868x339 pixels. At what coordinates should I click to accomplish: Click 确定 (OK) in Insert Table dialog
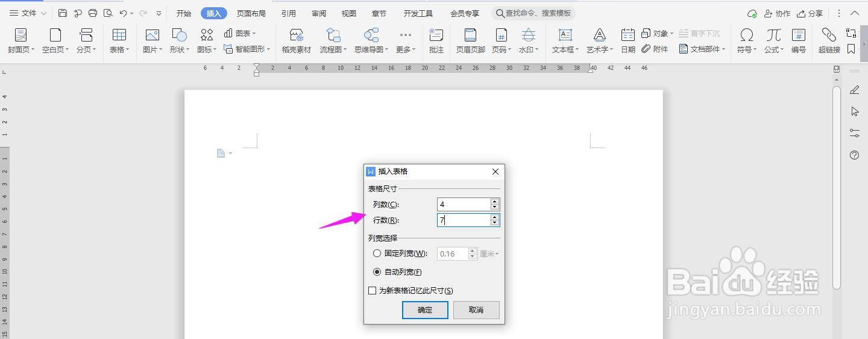pos(425,309)
